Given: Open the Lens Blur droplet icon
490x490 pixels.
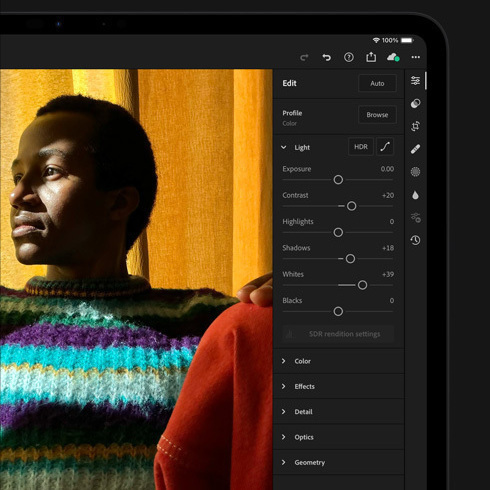Looking at the screenshot, I should [x=415, y=195].
